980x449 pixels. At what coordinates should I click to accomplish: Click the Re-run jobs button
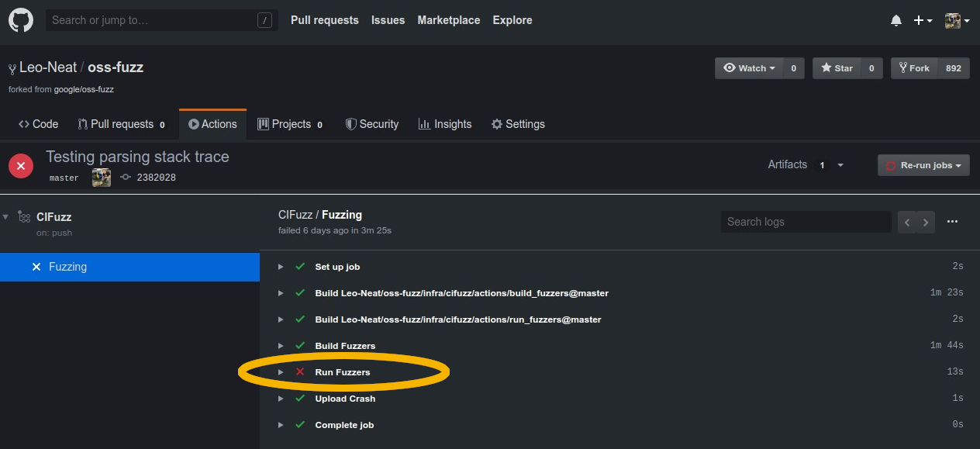pyautogui.click(x=923, y=164)
